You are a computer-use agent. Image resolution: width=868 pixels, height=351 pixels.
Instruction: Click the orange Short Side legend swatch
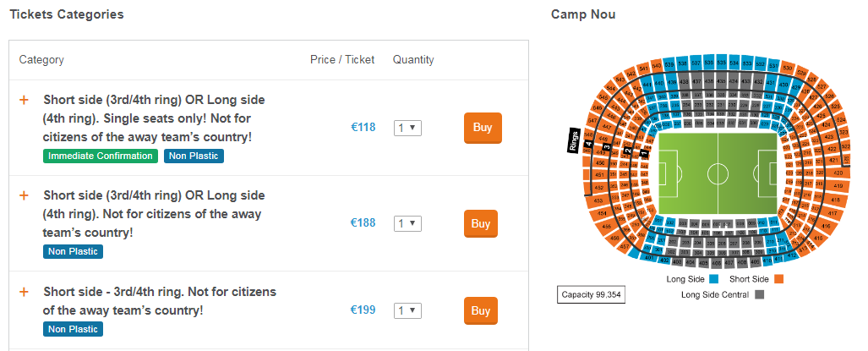pyautogui.click(x=779, y=279)
